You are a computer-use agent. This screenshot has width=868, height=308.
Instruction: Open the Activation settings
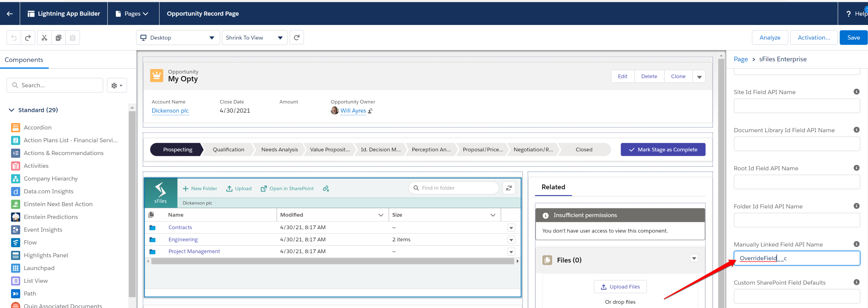click(814, 37)
